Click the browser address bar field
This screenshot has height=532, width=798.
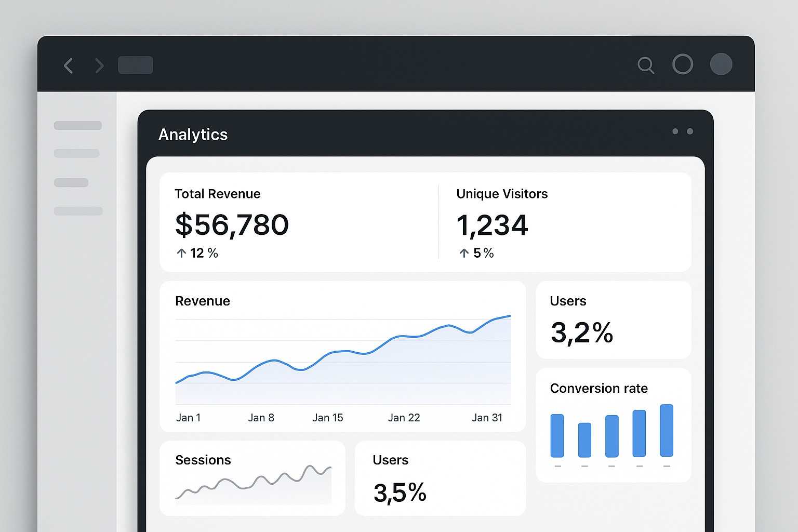point(136,65)
